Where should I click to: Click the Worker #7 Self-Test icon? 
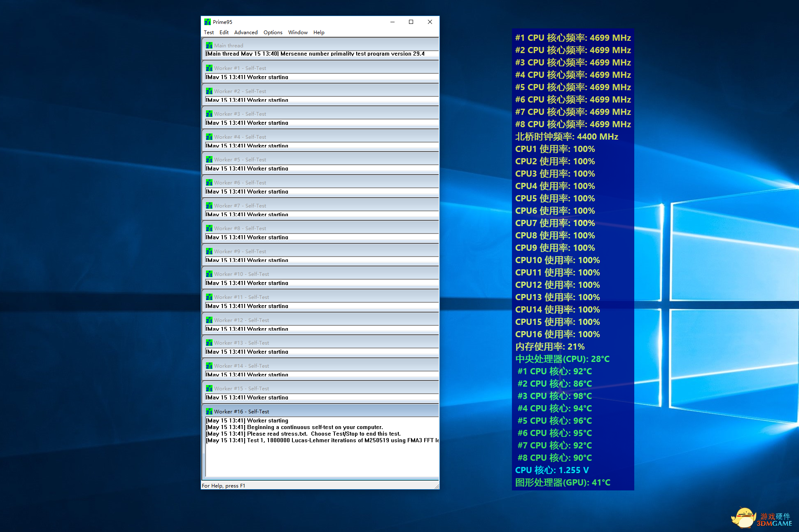point(209,205)
